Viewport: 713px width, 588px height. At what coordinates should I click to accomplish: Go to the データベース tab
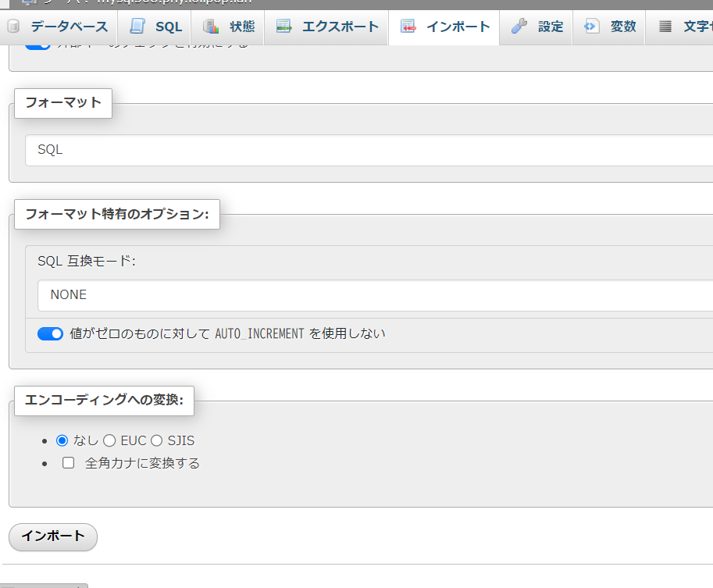[69, 27]
